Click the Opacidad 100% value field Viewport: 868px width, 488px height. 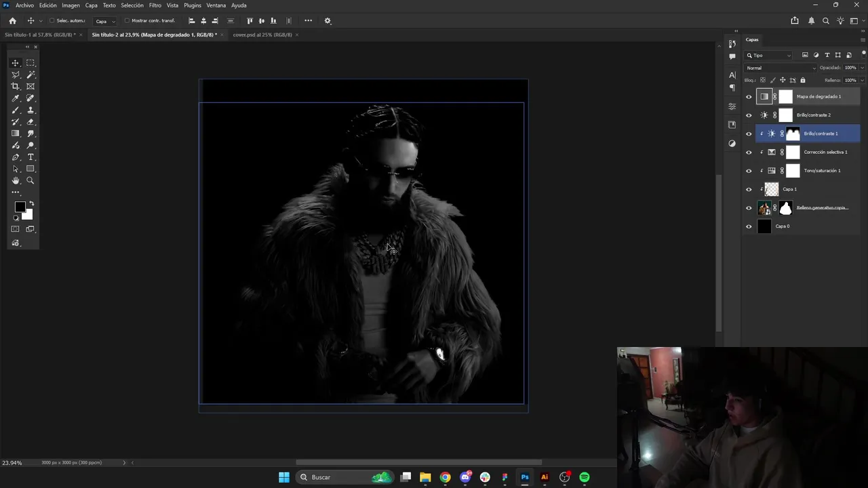tap(850, 68)
